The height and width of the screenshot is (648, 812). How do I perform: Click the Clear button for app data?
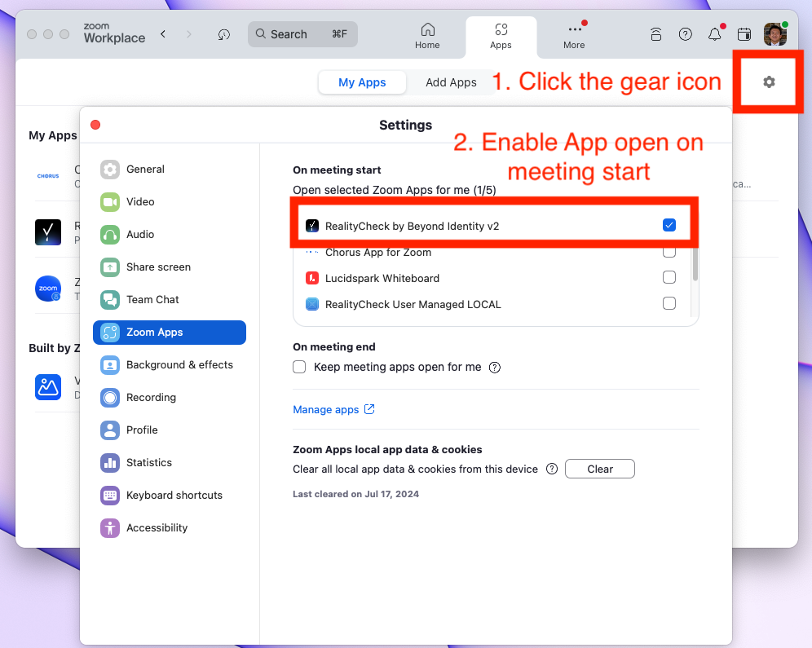600,469
